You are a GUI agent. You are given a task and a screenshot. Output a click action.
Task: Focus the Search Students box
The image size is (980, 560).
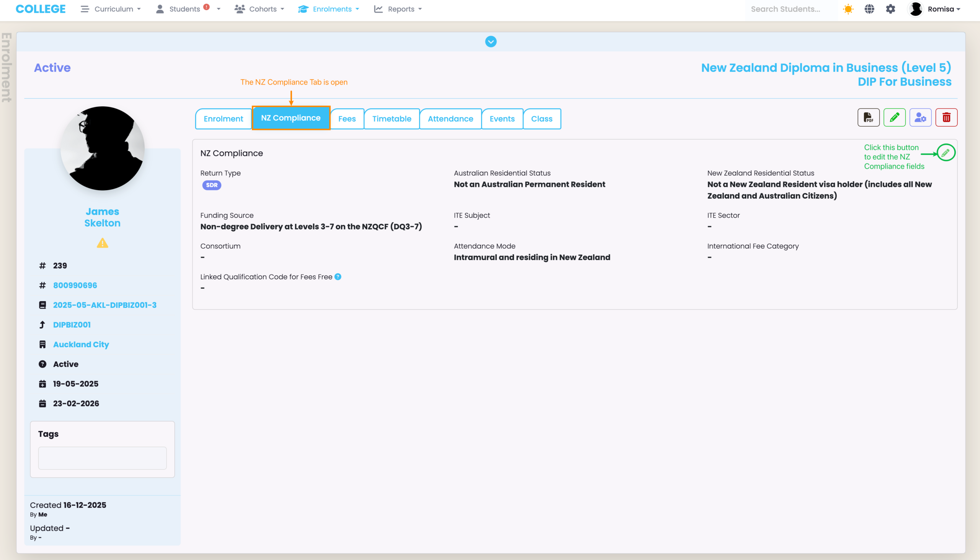pyautogui.click(x=785, y=9)
